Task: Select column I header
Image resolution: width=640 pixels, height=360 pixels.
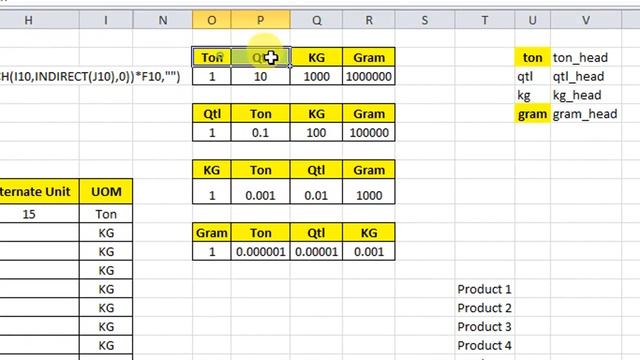Action: tap(106, 20)
